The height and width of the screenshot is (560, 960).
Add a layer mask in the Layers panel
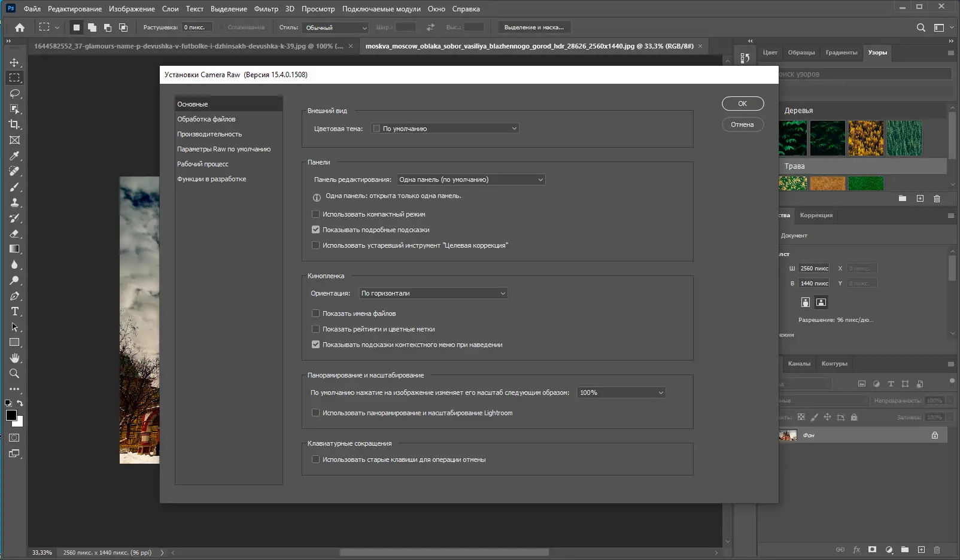873,548
